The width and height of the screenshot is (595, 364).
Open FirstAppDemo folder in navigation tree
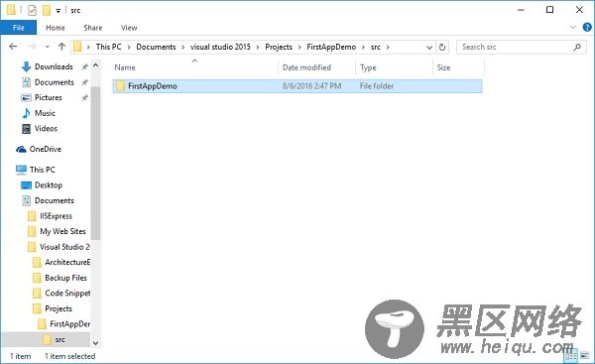pyautogui.click(x=69, y=323)
